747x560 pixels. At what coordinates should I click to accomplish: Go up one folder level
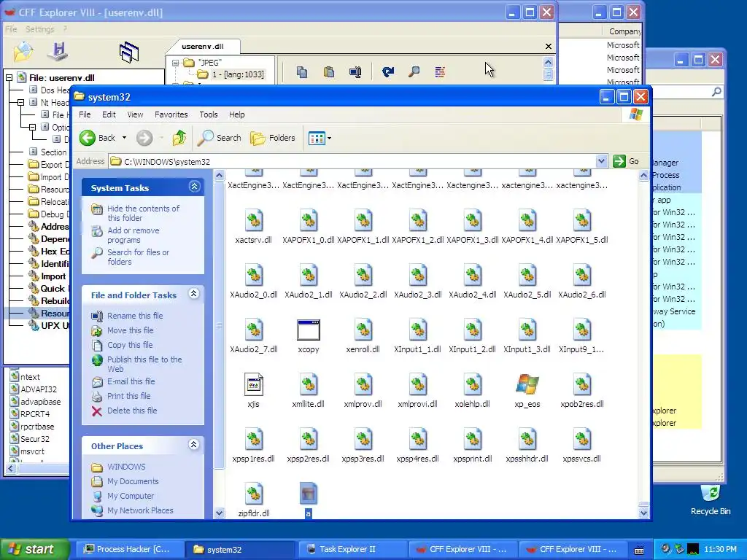tap(179, 138)
